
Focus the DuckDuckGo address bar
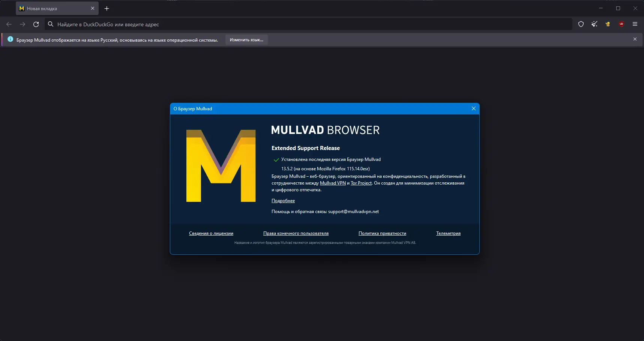(309, 24)
